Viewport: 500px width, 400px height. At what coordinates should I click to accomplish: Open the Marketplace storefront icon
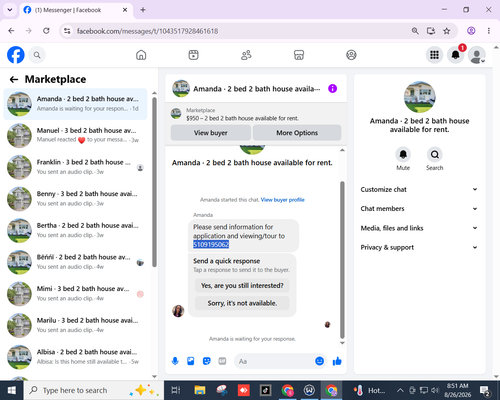click(299, 55)
